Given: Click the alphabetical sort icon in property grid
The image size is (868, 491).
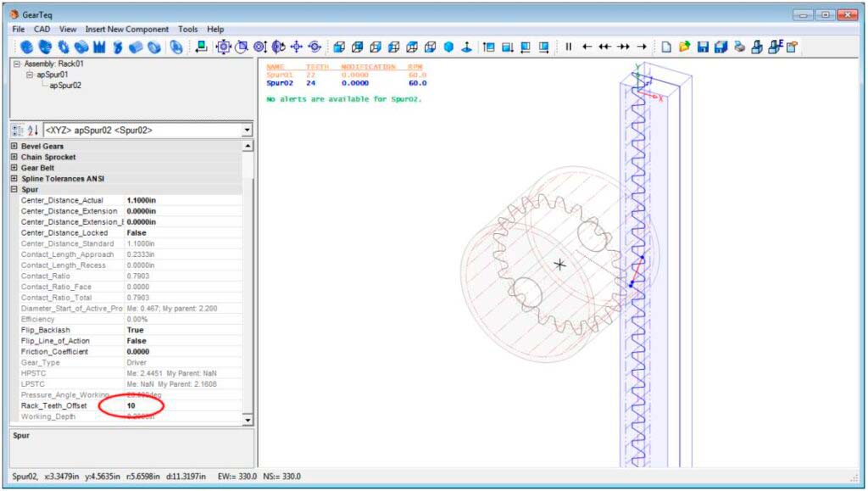Looking at the screenshot, I should point(34,131).
